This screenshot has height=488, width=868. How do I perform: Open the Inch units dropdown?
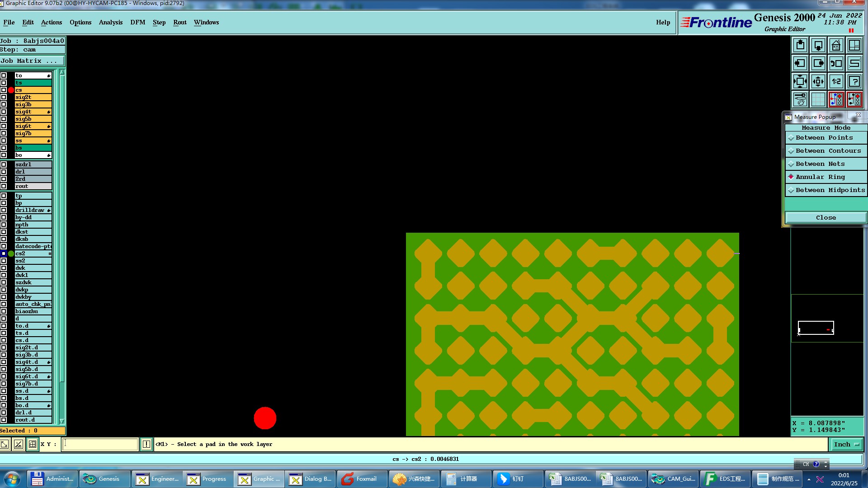[846, 445]
